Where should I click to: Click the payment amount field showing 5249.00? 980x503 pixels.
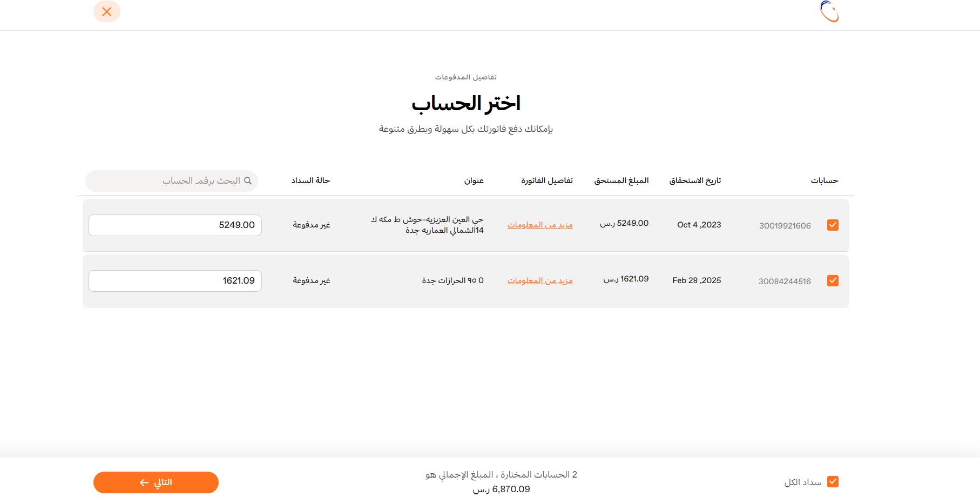click(175, 225)
